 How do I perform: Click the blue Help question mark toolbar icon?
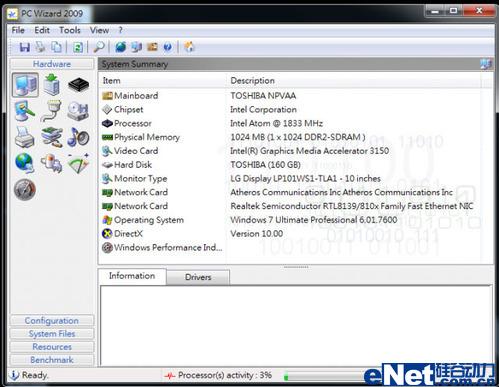tap(168, 47)
